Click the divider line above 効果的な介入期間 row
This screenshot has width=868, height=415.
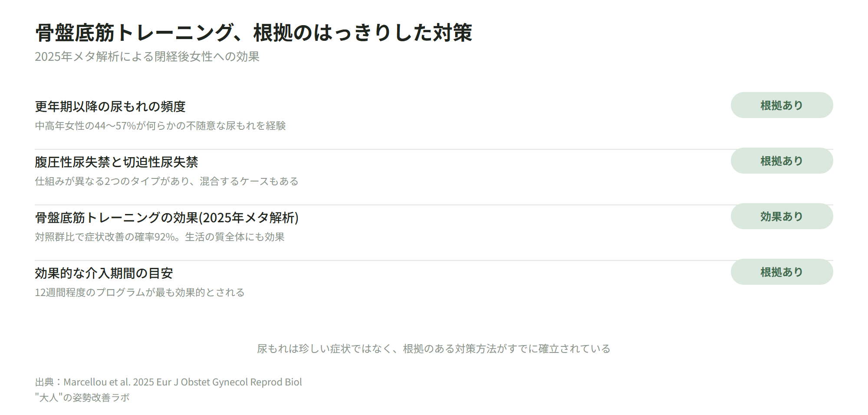tap(434, 260)
